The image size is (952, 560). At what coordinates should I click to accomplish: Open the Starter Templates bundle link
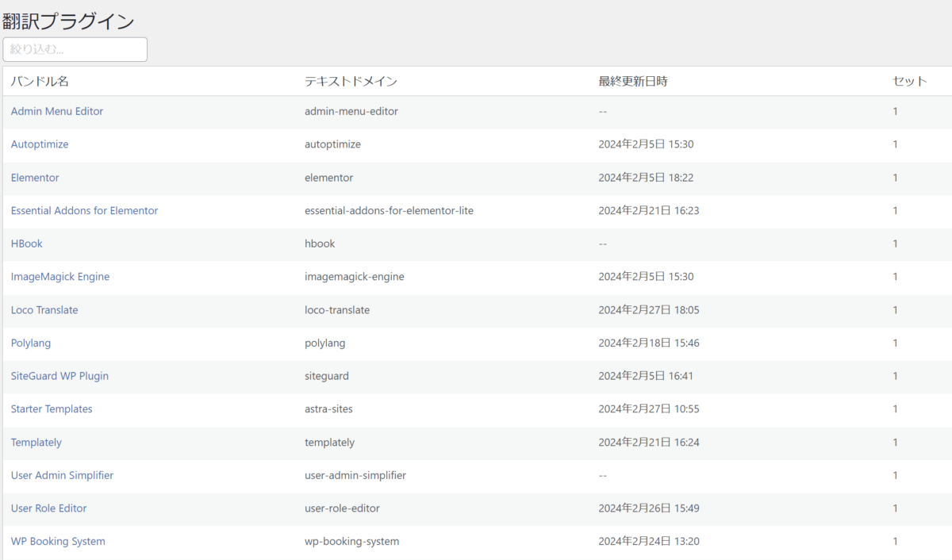pyautogui.click(x=52, y=409)
